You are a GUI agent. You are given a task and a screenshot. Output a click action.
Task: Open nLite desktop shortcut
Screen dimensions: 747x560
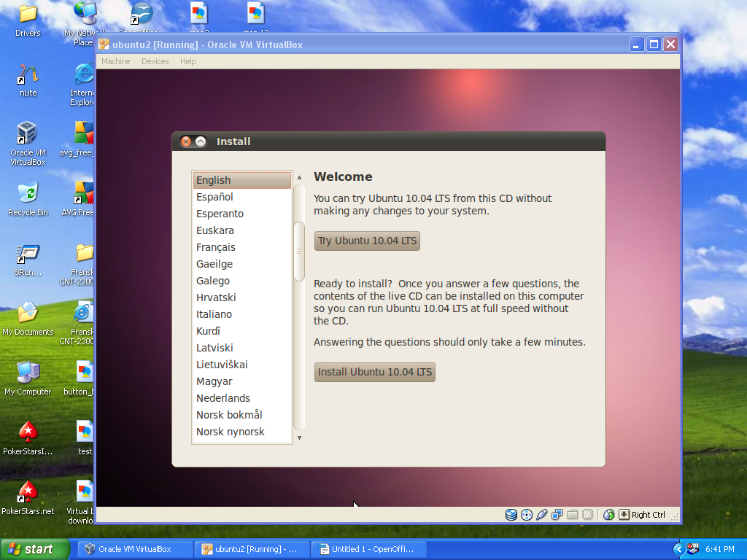tap(28, 80)
